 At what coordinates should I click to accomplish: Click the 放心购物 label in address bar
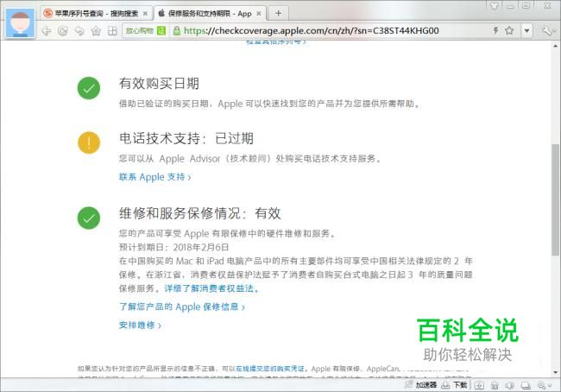pyautogui.click(x=139, y=31)
